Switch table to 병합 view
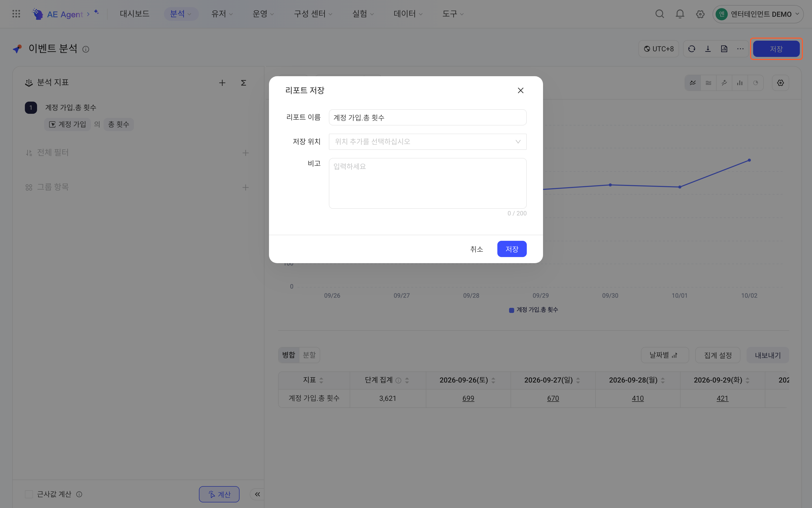Image resolution: width=812 pixels, height=508 pixels. [289, 355]
